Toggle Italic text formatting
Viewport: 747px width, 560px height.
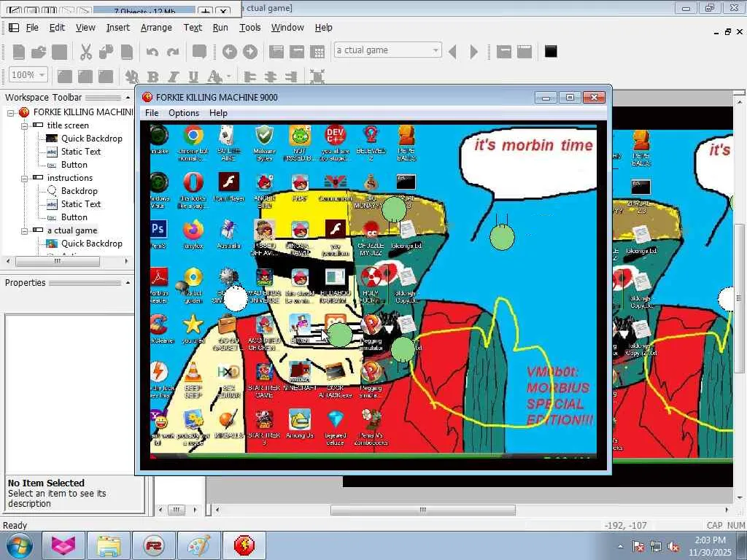click(x=174, y=76)
